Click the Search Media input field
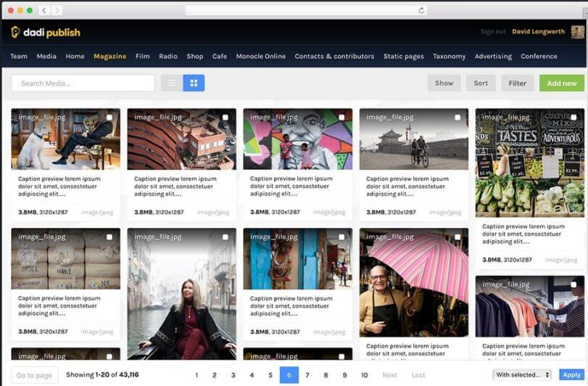Viewport: 588px width, 386px height. coord(83,83)
